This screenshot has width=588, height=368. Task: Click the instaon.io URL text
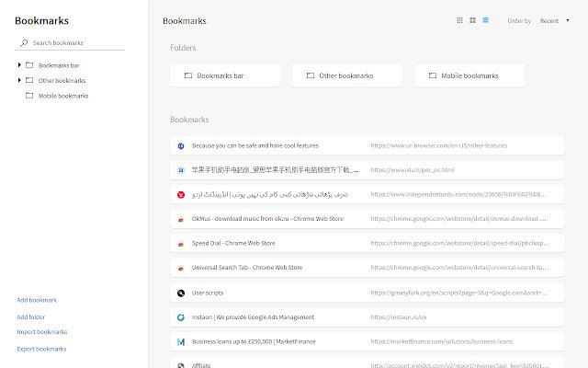tap(399, 317)
